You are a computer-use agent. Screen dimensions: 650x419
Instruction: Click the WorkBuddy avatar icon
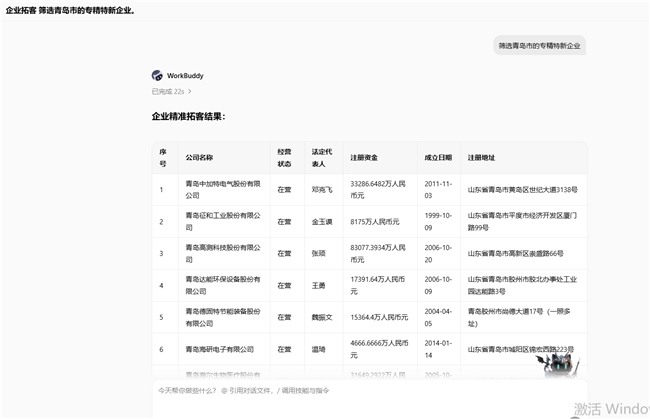coord(157,75)
